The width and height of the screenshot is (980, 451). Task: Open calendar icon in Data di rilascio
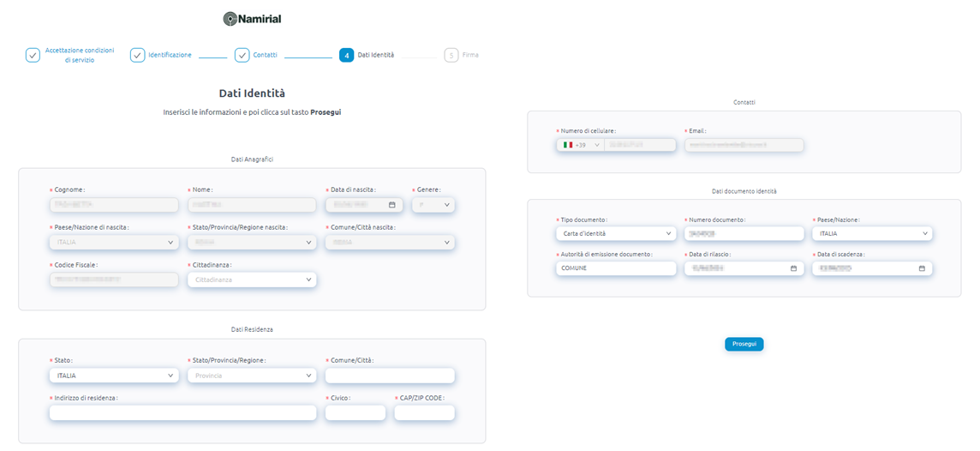pos(793,268)
